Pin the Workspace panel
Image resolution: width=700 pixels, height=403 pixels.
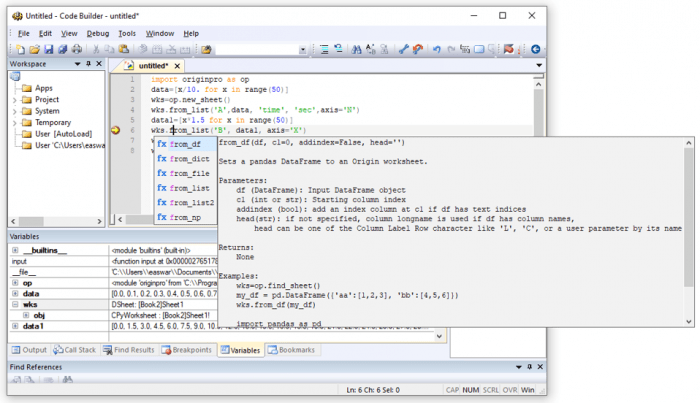click(87, 64)
